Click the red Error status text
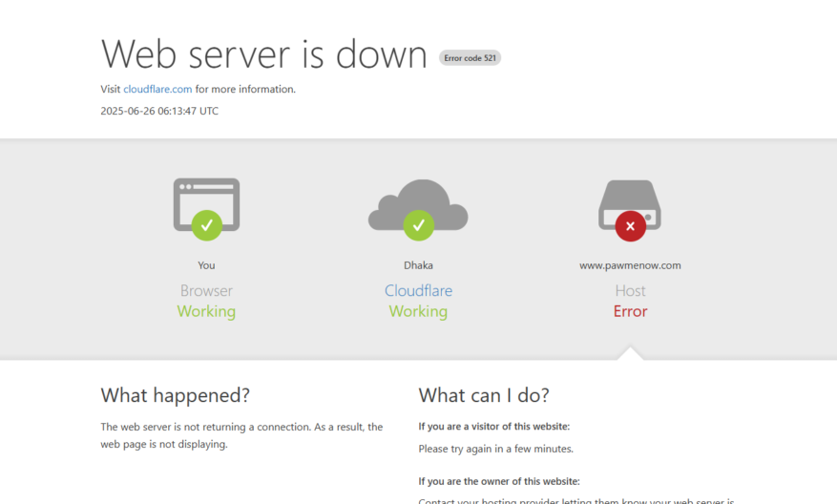Image resolution: width=837 pixels, height=504 pixels. tap(630, 311)
